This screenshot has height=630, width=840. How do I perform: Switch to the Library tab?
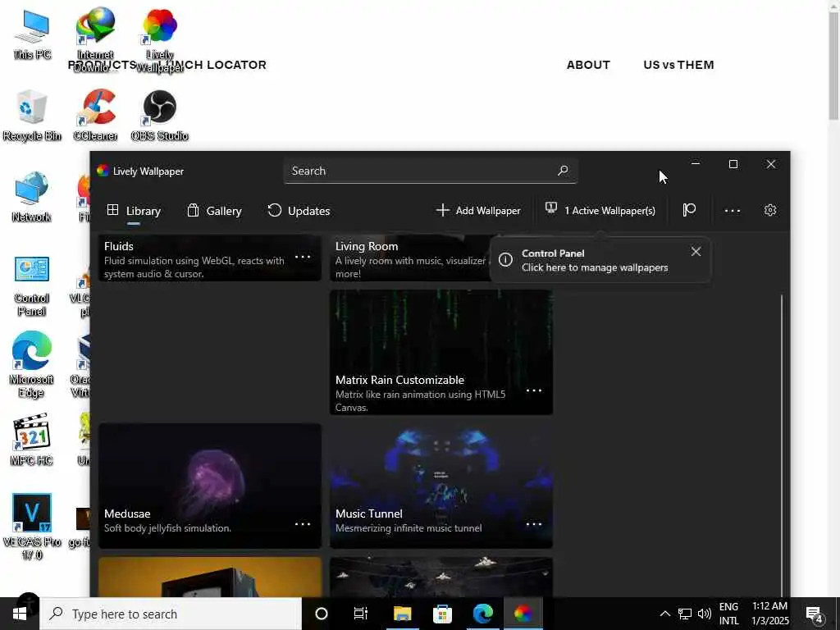point(134,211)
